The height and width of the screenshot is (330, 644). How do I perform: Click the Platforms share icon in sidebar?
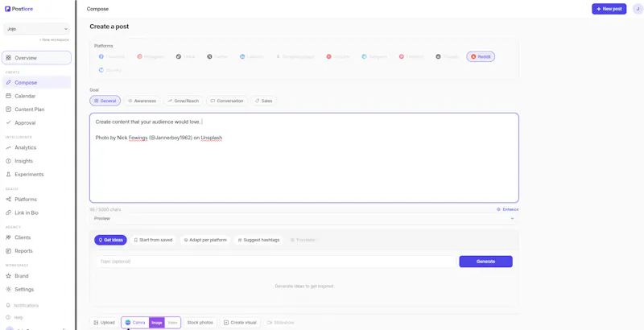tap(8, 200)
